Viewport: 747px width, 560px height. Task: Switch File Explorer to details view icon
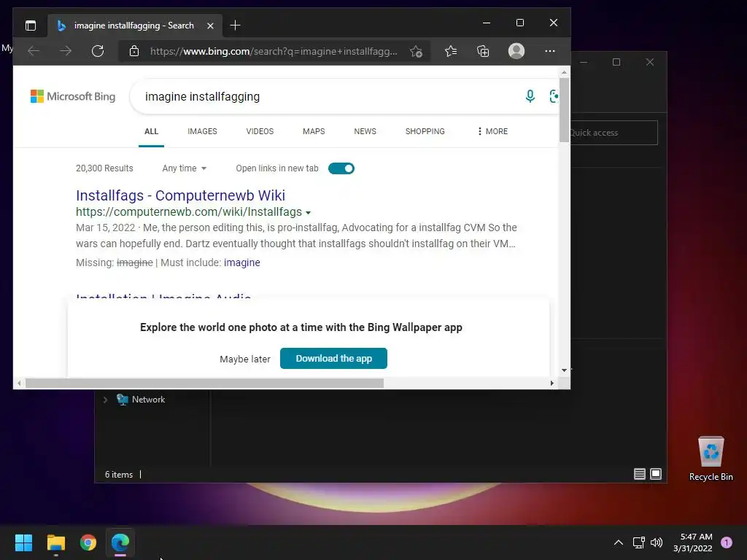pos(640,474)
